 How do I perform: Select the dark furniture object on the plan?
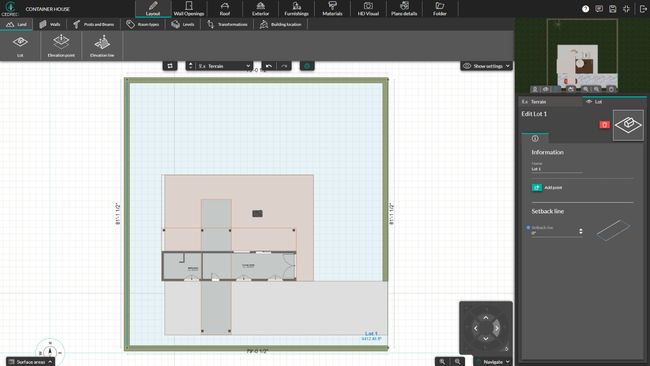pos(257,213)
